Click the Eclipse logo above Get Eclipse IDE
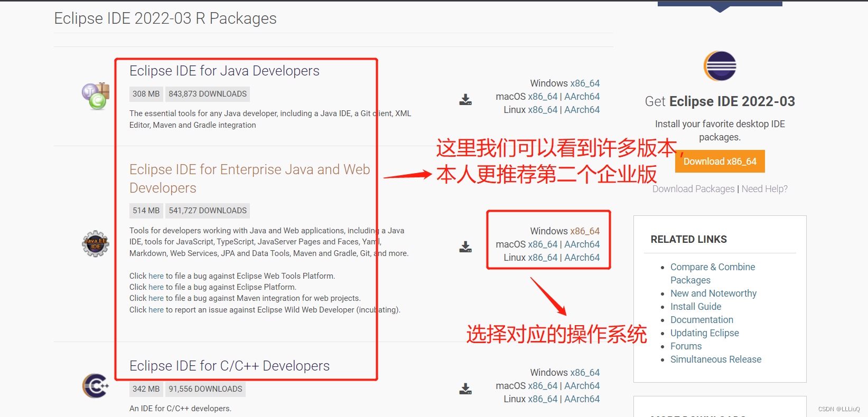The width and height of the screenshot is (868, 417). point(720,66)
